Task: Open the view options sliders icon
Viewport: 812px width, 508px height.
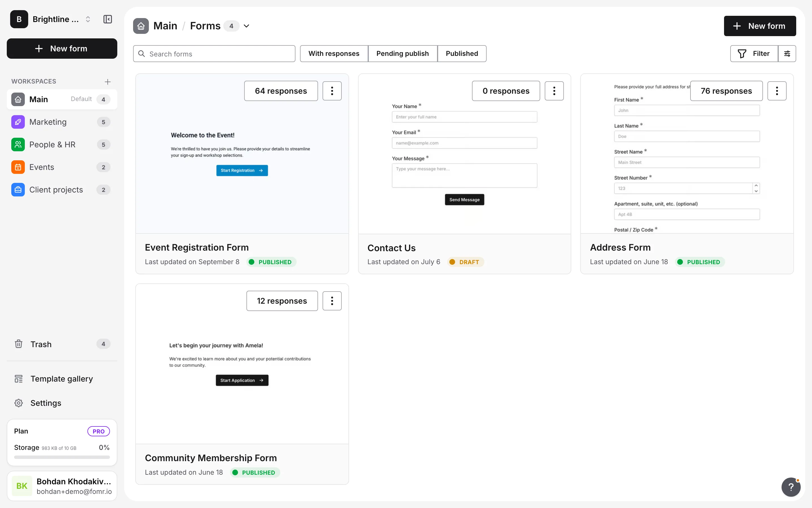Action: 787,53
